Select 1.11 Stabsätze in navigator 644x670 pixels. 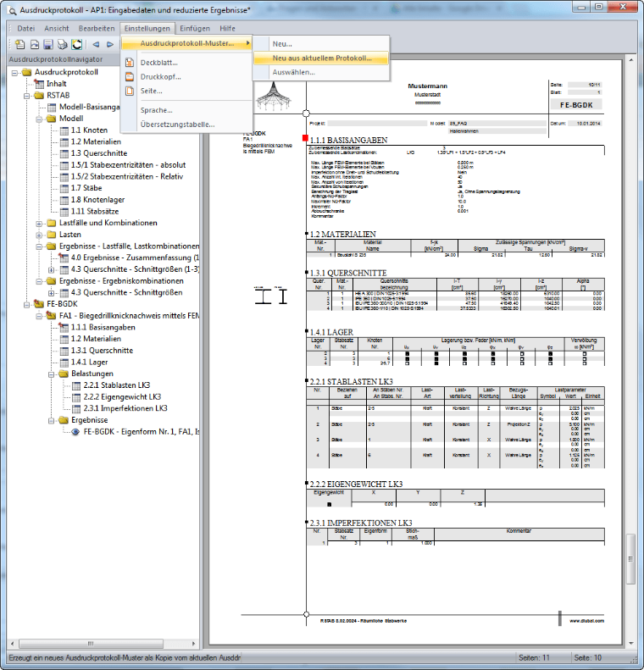95,212
